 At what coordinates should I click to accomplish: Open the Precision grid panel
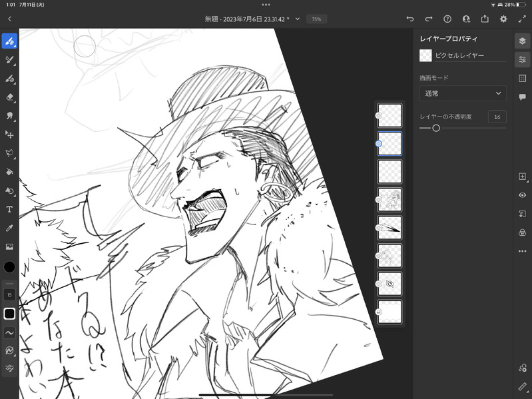tap(523, 79)
